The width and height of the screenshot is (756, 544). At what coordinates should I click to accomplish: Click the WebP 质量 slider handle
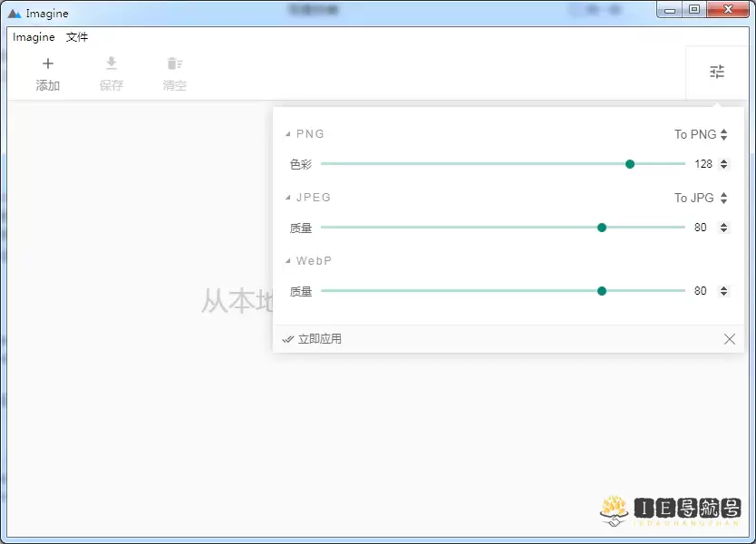[602, 291]
